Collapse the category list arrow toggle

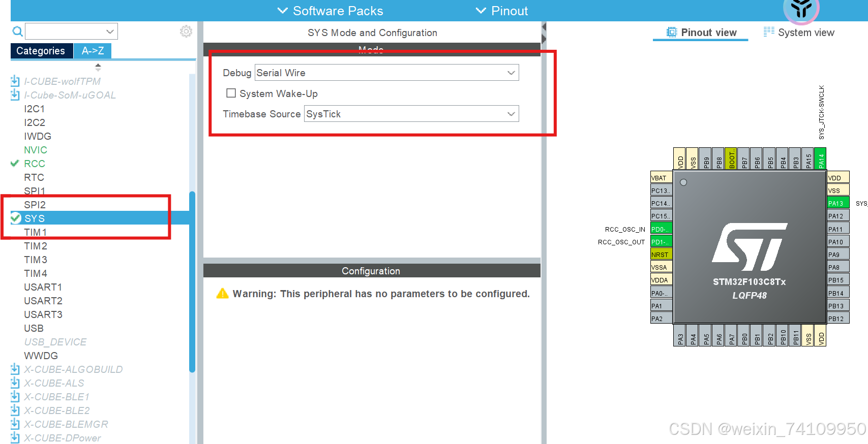click(98, 67)
